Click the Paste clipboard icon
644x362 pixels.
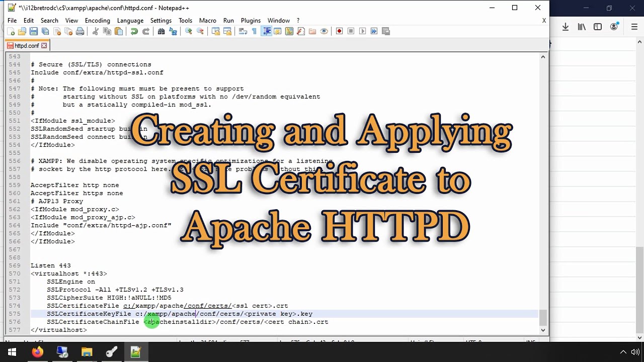click(118, 31)
